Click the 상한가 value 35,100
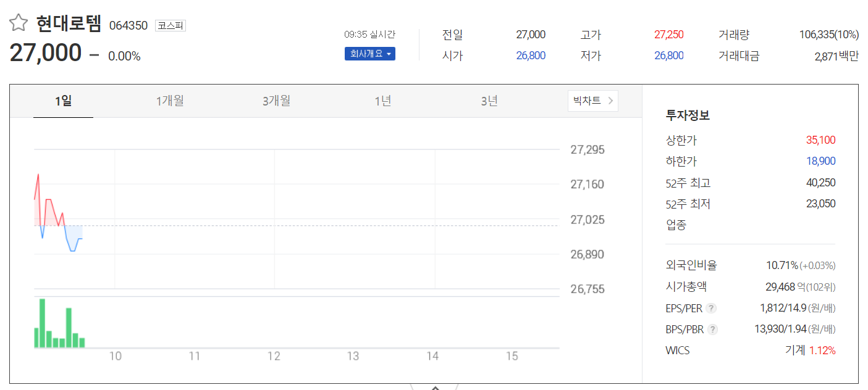The width and height of the screenshot is (868, 390). tap(820, 140)
